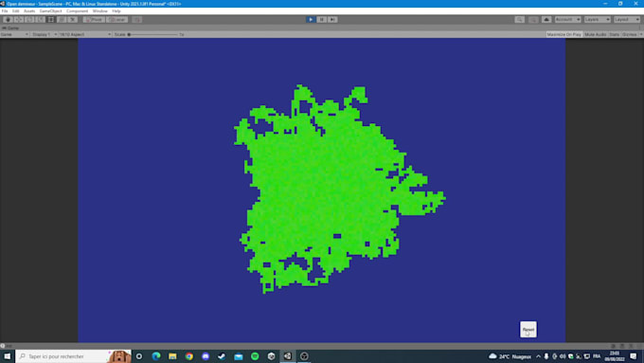
Task: Toggle Mute Audio
Action: (x=595, y=34)
